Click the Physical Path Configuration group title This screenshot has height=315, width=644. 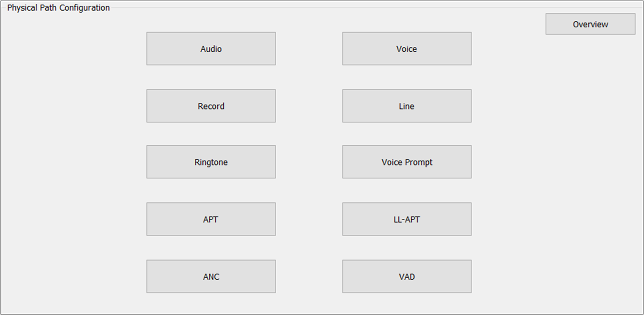(58, 8)
